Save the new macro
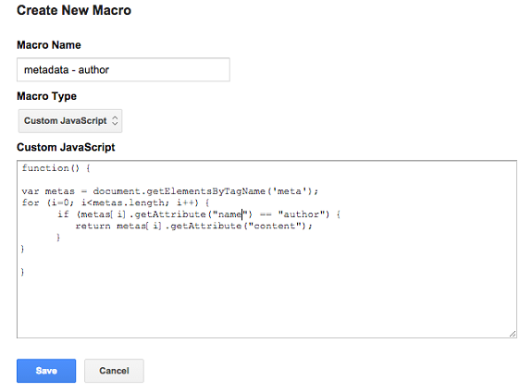The height and width of the screenshot is (392, 532). click(x=46, y=371)
